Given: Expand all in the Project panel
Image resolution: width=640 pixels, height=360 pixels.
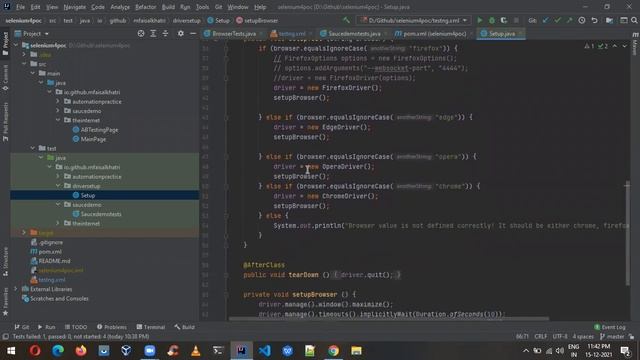Looking at the screenshot, I should point(153,33).
